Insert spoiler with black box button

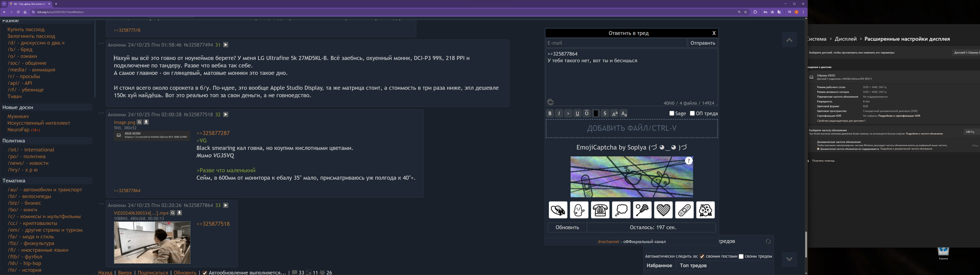tap(596, 114)
